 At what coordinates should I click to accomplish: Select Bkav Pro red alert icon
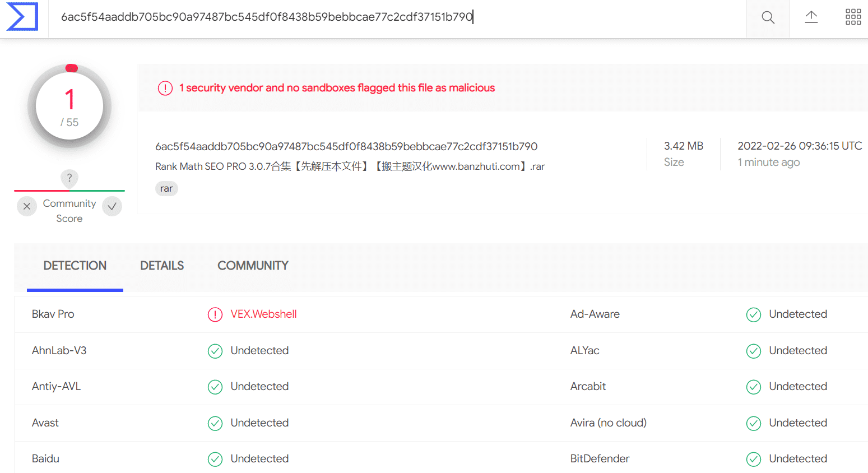[215, 314]
